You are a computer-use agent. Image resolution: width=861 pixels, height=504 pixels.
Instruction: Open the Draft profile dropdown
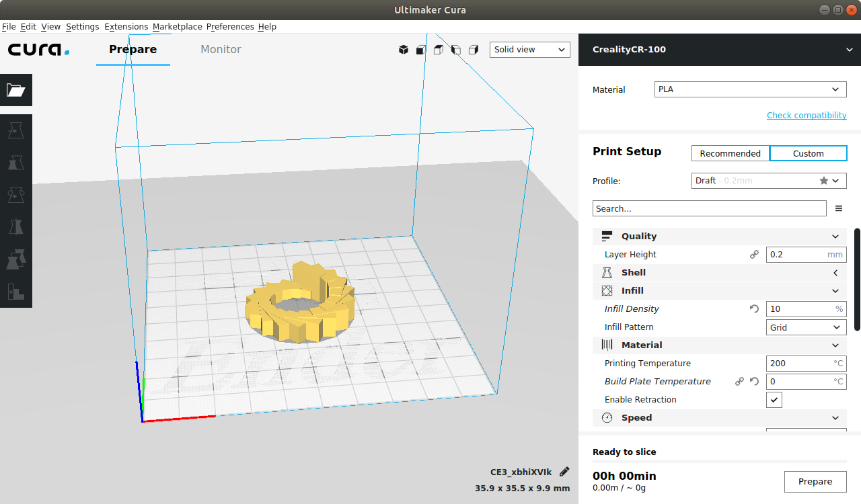coord(770,181)
